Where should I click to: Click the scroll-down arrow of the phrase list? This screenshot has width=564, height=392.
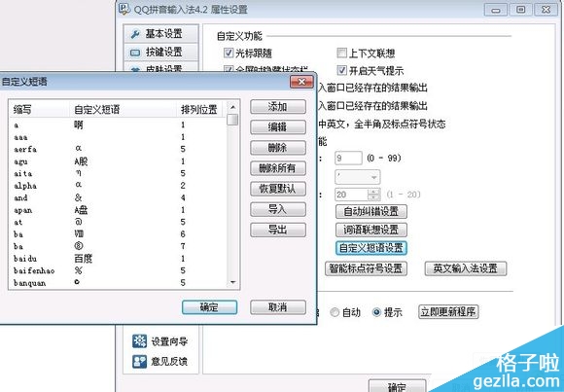click(x=232, y=282)
